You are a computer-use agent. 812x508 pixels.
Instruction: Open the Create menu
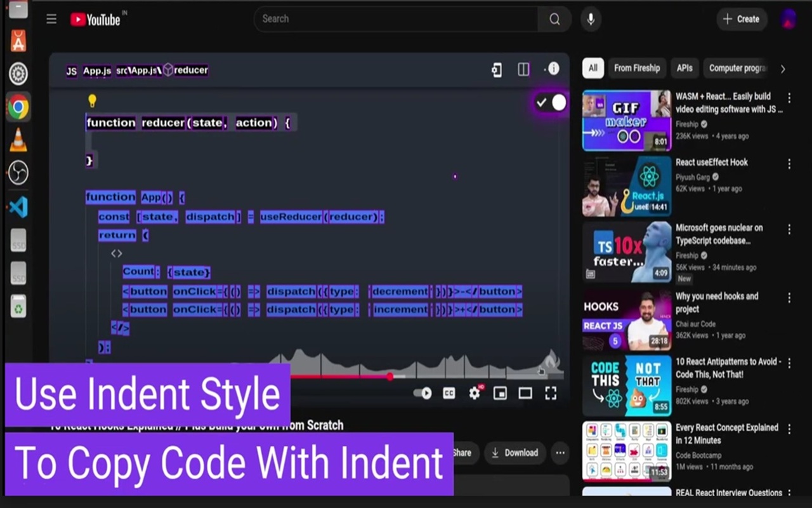click(x=742, y=19)
